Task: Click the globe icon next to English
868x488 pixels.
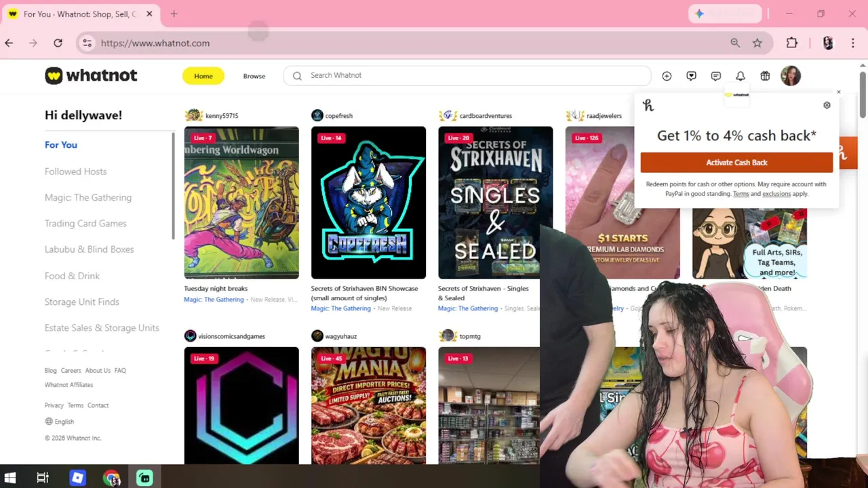Action: point(49,422)
